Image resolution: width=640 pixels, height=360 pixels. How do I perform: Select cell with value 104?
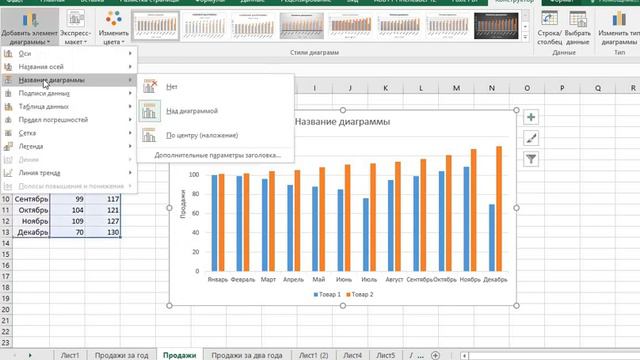pyautogui.click(x=67, y=210)
